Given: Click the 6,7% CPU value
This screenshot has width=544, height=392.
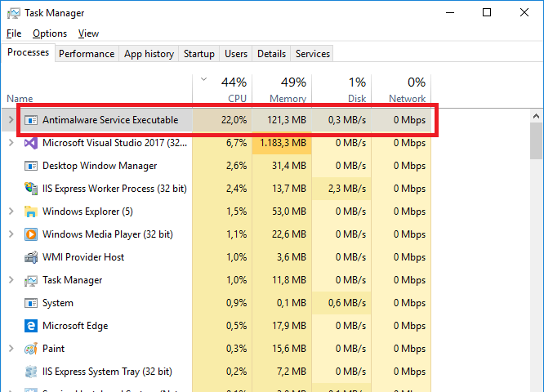Looking at the screenshot, I should point(236,143).
